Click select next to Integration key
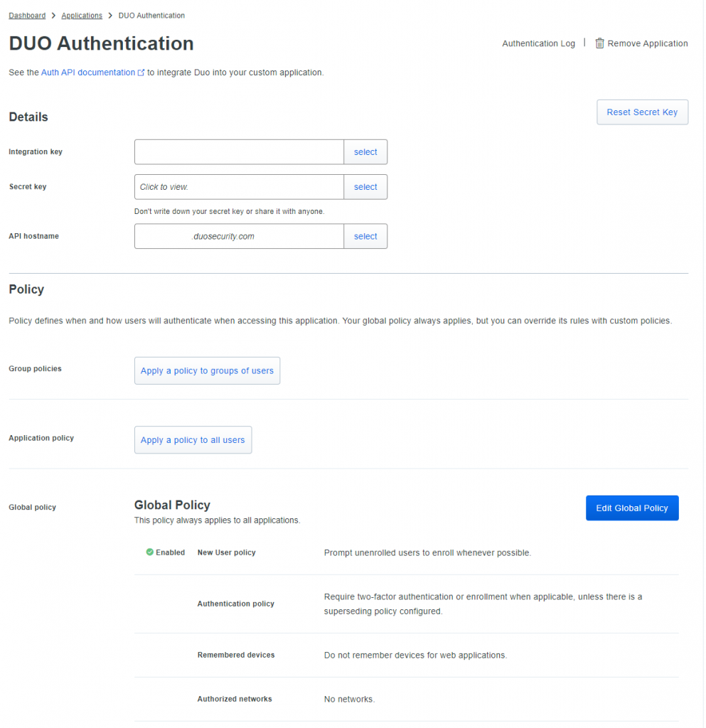 coord(365,152)
